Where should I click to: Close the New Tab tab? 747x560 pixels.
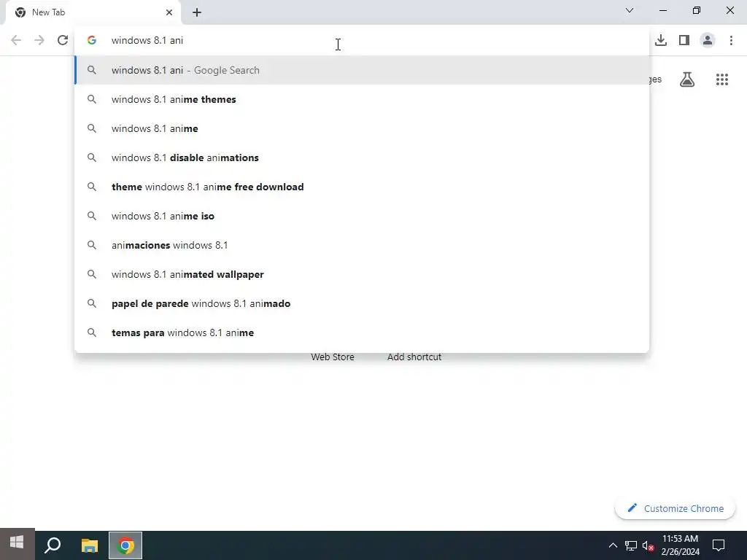tap(169, 12)
